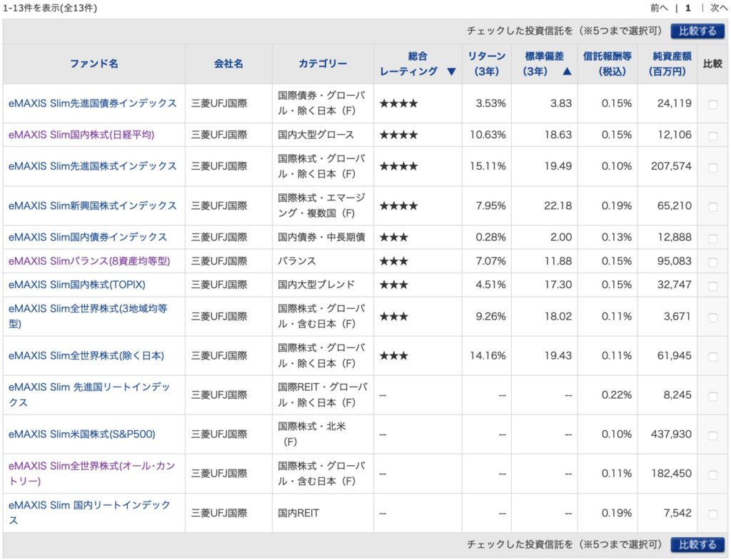Check compare box for eMAXIS Slim全世界株式(オール・カントリー)
Image resolution: width=731 pixels, height=560 pixels.
pos(712,474)
